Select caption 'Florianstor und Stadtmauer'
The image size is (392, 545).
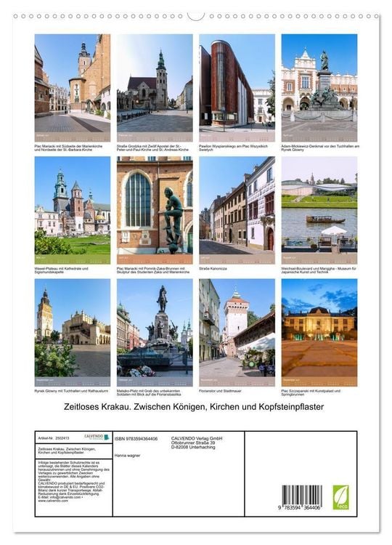point(220,391)
